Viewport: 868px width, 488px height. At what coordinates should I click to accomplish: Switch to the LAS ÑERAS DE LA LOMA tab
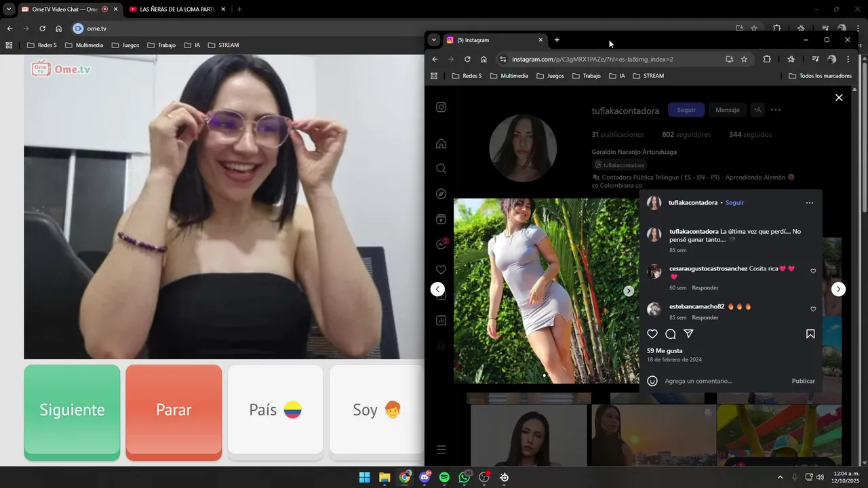176,9
